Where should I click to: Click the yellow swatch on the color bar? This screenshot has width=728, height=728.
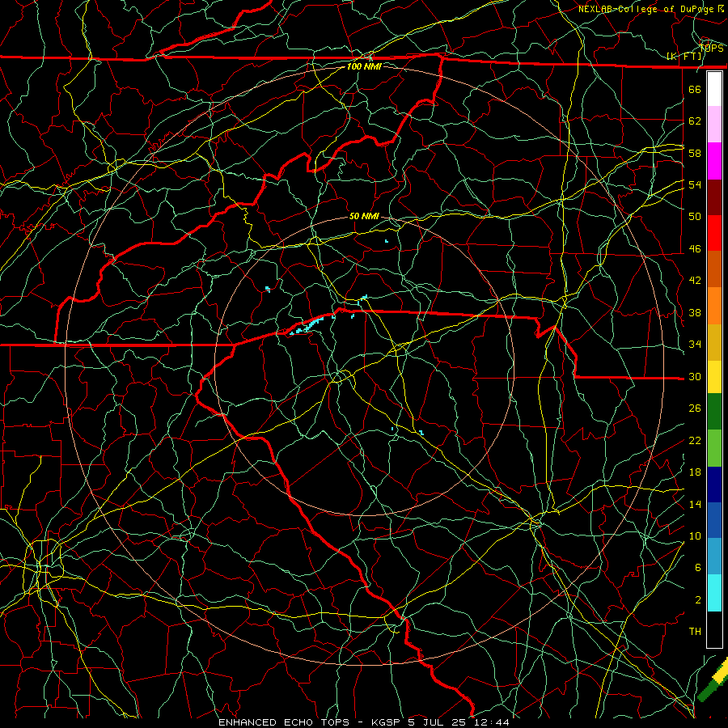pyautogui.click(x=714, y=377)
